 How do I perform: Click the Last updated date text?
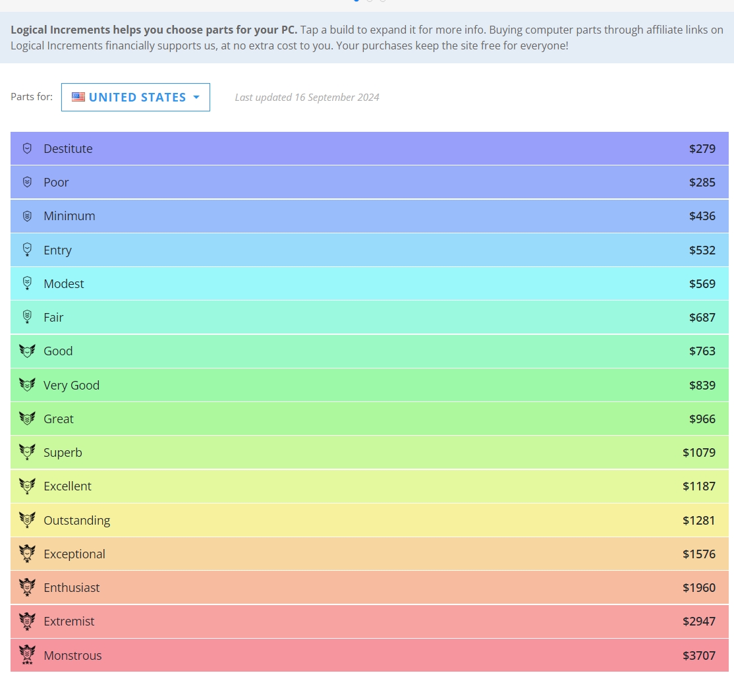(307, 98)
